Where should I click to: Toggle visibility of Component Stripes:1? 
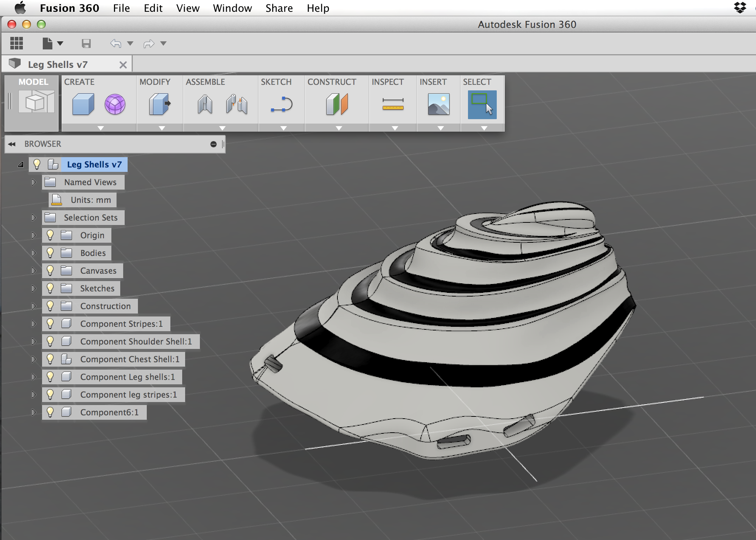click(x=52, y=324)
